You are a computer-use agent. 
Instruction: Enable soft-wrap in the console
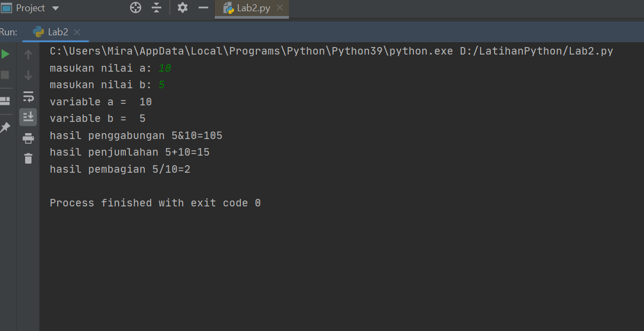(28, 97)
